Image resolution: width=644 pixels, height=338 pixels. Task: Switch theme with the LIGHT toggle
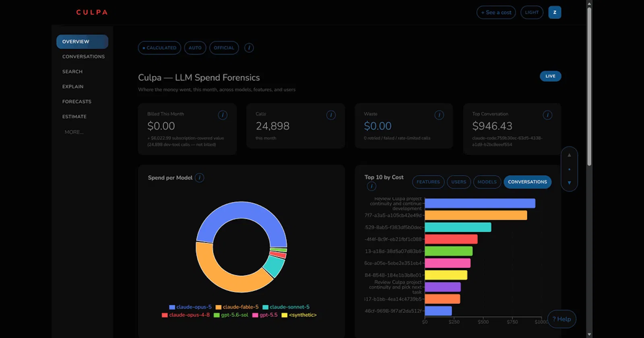(532, 12)
